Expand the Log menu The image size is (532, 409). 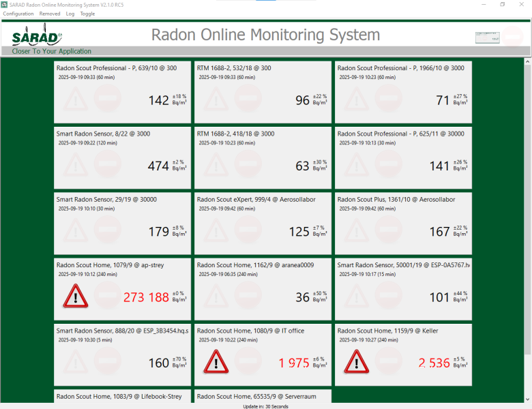(70, 14)
